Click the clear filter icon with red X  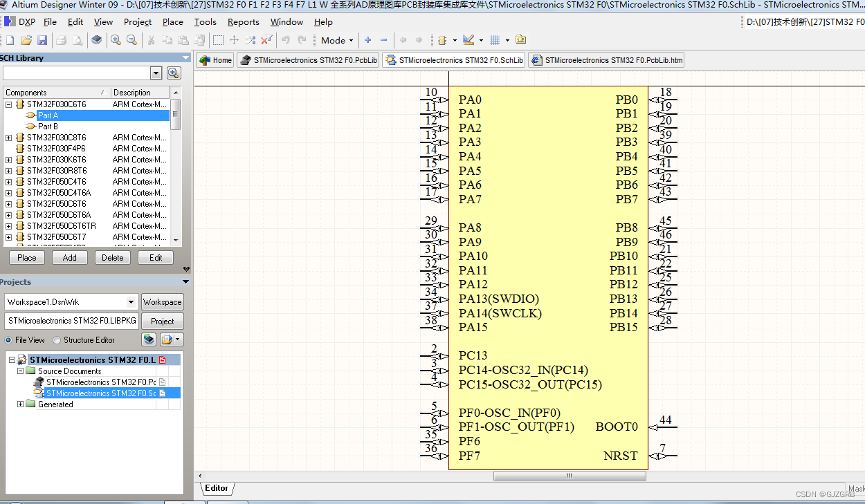266,40
